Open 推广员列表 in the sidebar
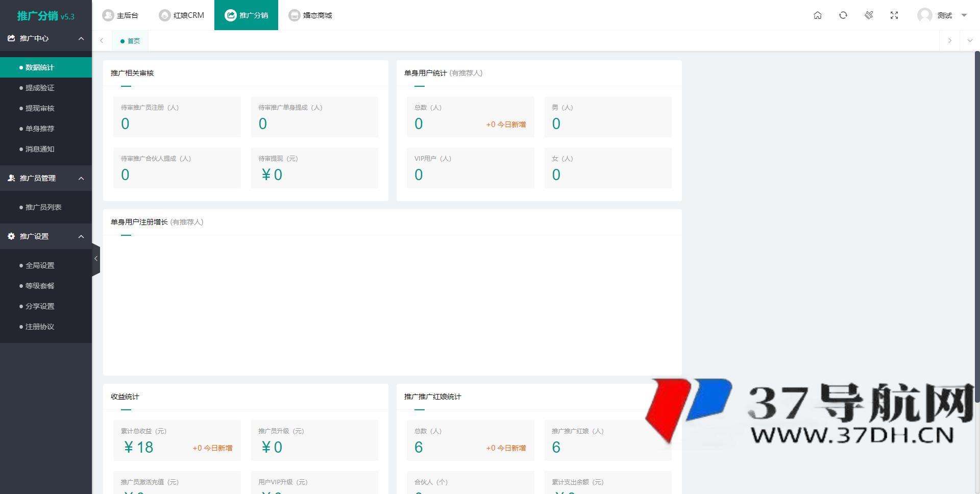980x494 pixels. pos(43,207)
